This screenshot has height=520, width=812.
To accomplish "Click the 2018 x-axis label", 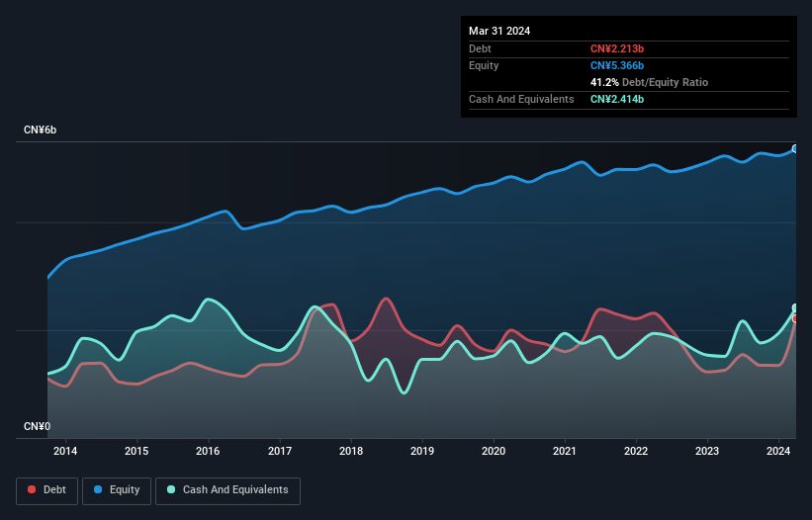I will (x=351, y=452).
